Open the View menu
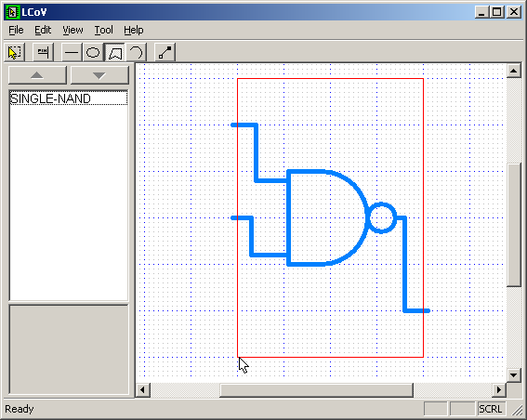Image resolution: width=527 pixels, height=420 pixels. point(72,31)
